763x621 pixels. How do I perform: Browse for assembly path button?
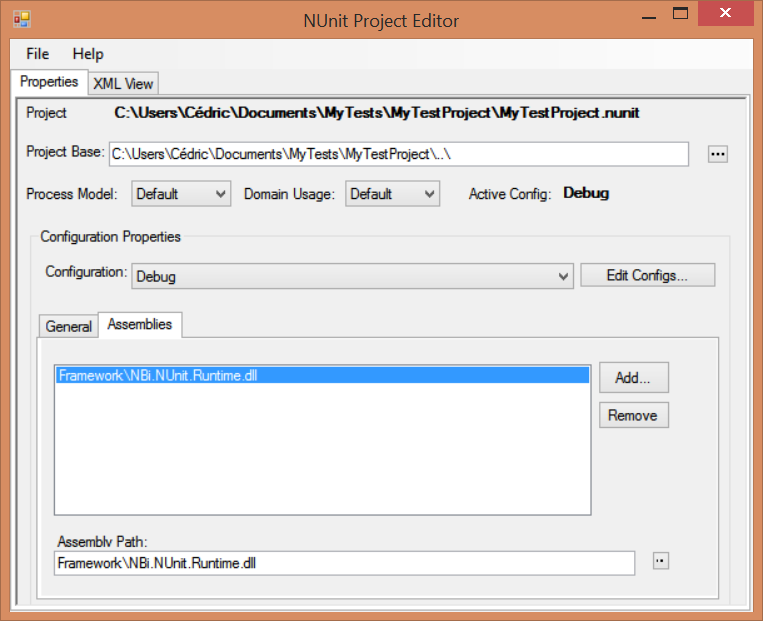[660, 561]
